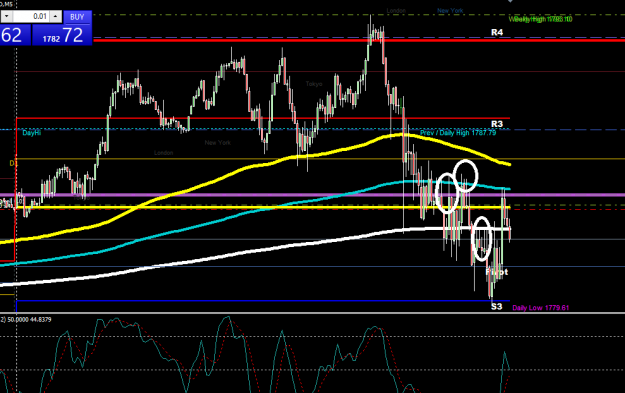Click the 0.01 lot volume field
Viewport: 625px width, 393px height.
[31, 16]
